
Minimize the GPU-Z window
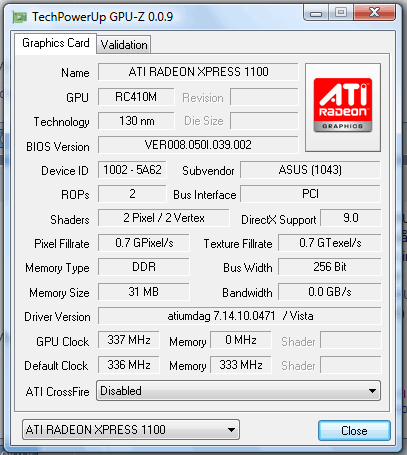click(x=316, y=13)
